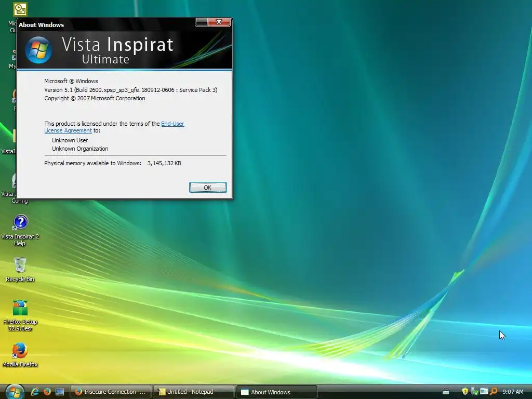This screenshot has height=399, width=532.
Task: Click the About Windows title bar
Action: click(x=105, y=24)
